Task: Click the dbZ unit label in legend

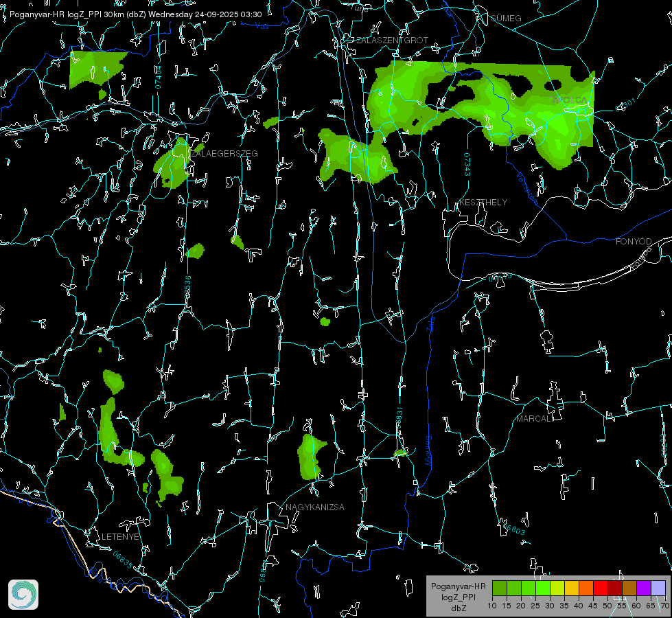Action: coord(458,608)
